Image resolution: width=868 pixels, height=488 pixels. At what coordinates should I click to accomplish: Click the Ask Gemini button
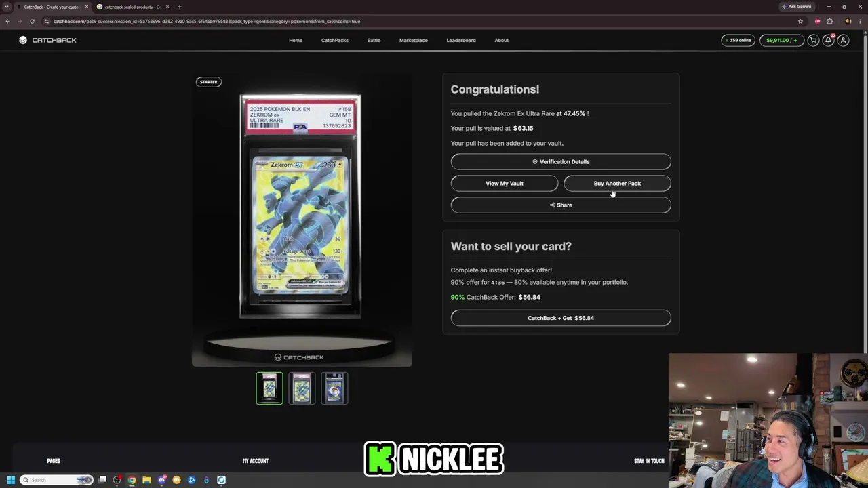[796, 7]
